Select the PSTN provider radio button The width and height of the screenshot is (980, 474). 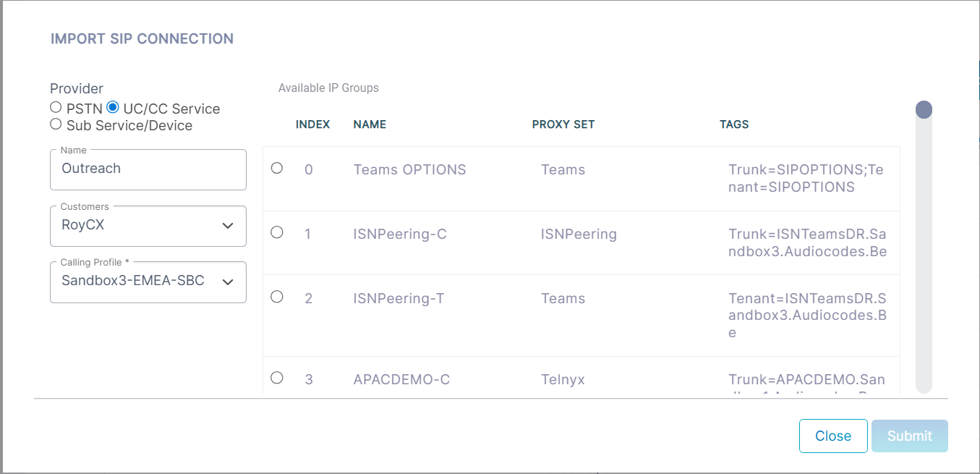tap(56, 108)
